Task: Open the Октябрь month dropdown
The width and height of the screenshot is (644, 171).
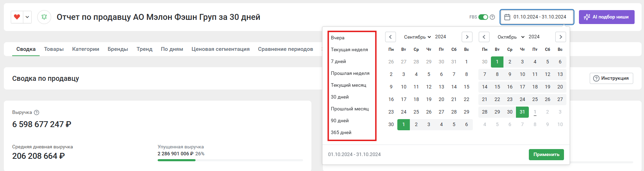Action: pos(511,37)
